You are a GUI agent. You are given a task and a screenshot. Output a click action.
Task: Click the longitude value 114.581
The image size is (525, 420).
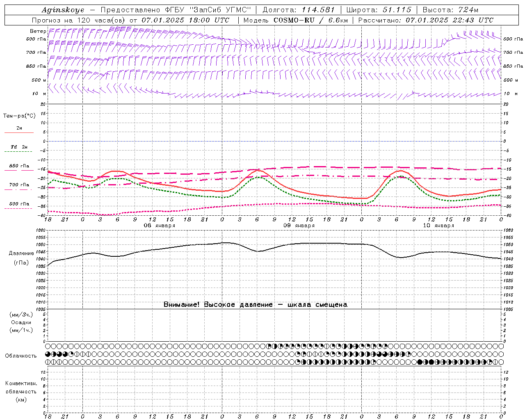coord(318,10)
